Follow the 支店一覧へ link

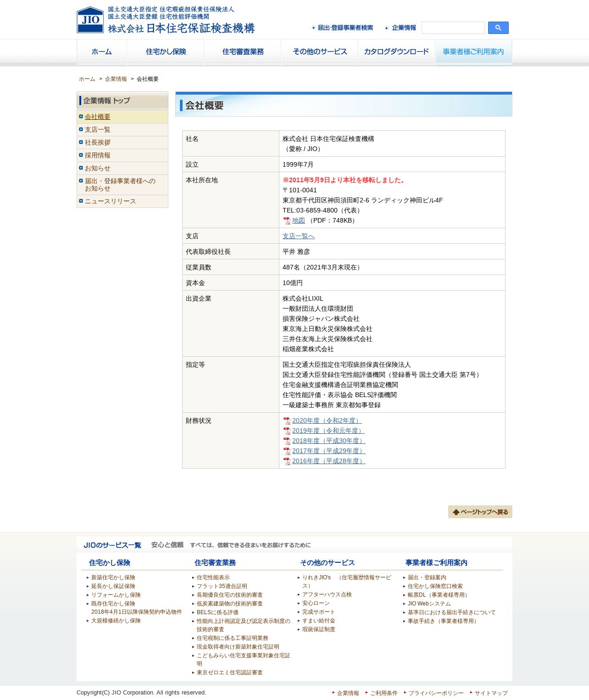[x=299, y=236]
